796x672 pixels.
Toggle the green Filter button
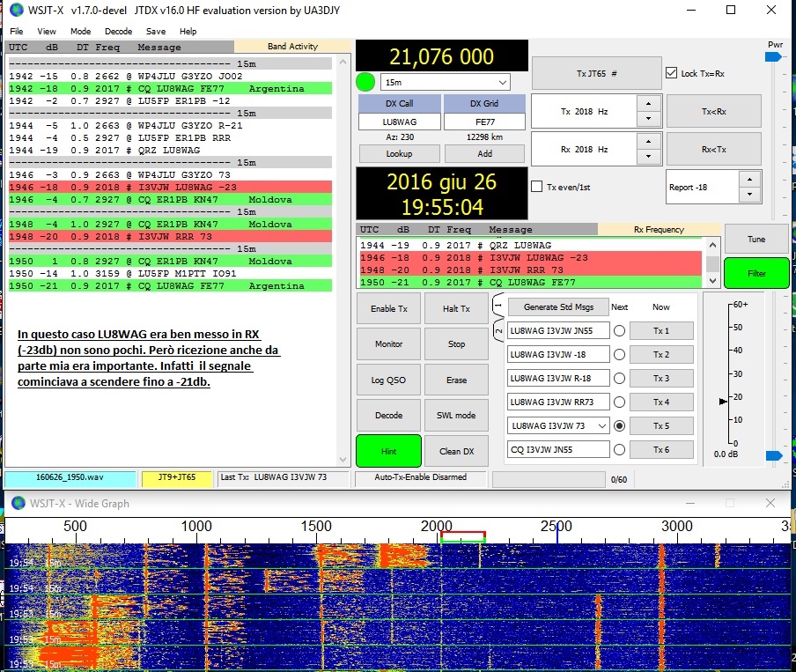pos(756,273)
